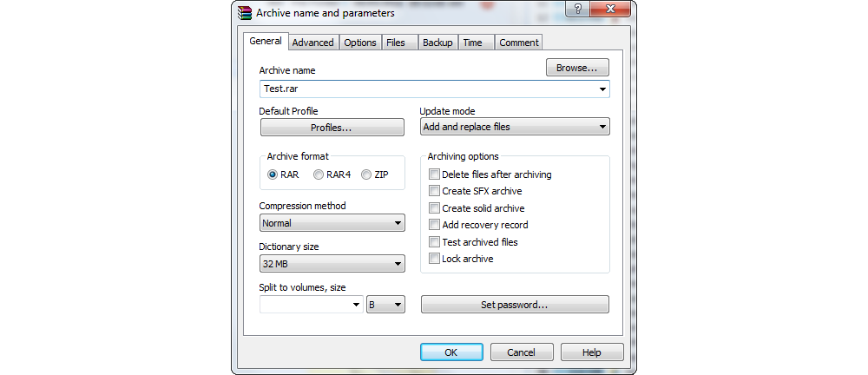Switch to the Advanced tab
This screenshot has height=375, width=868.
pyautogui.click(x=312, y=43)
